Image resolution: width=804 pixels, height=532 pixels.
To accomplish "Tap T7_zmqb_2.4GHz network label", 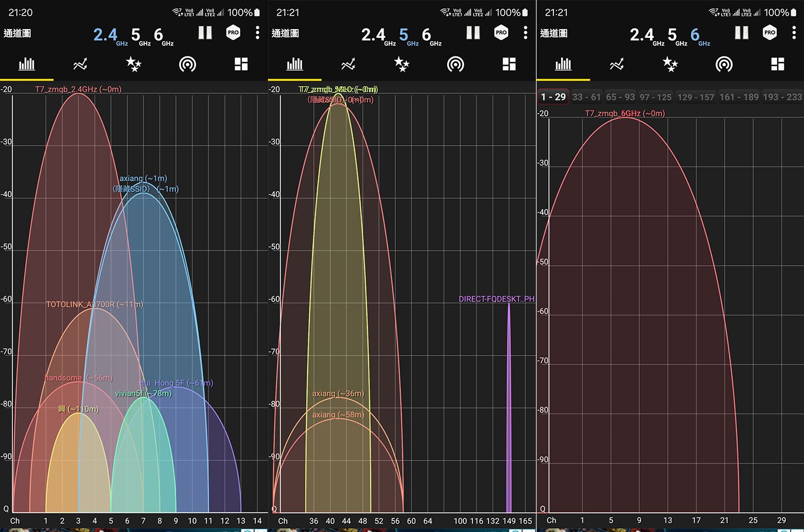I will click(78, 89).
